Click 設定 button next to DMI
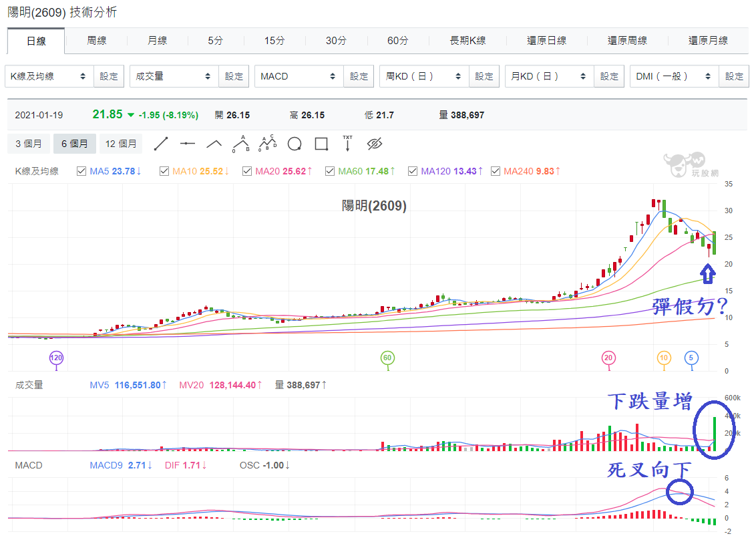Screen dimensions: 756x540 [734, 76]
